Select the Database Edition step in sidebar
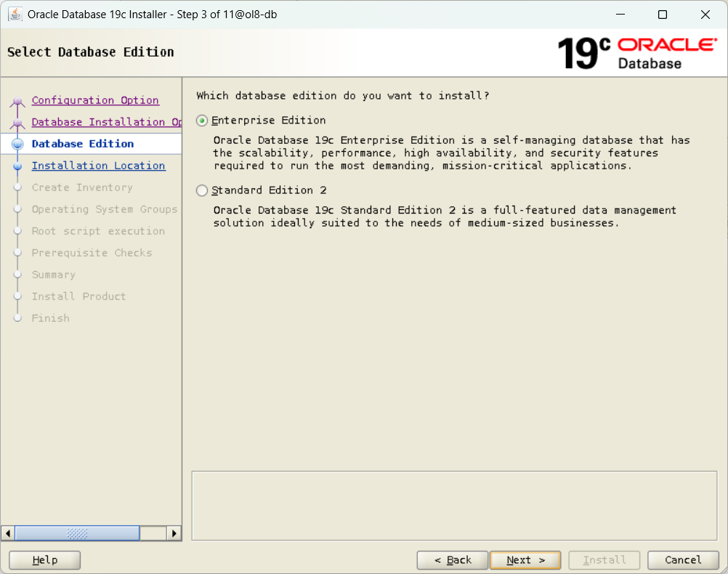Viewport: 728px width, 574px height. point(83,144)
